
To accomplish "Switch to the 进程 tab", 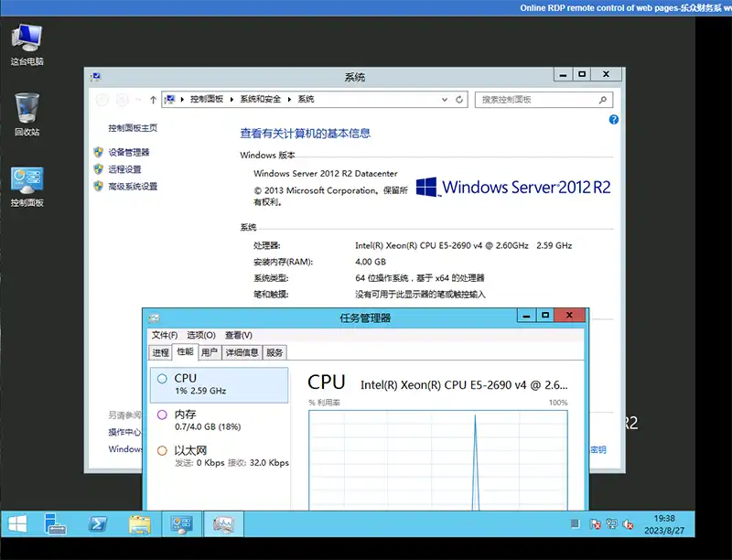I will point(161,352).
